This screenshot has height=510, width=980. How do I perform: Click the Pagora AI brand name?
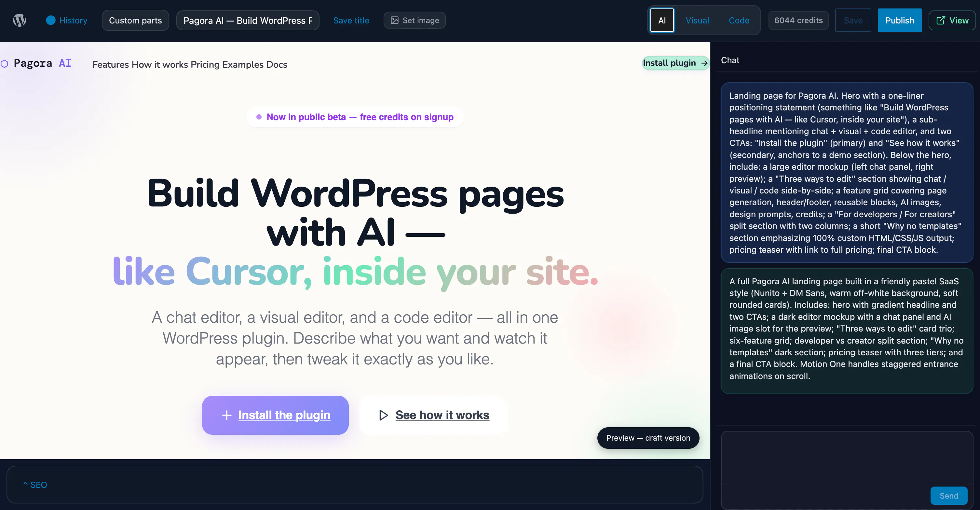point(42,63)
